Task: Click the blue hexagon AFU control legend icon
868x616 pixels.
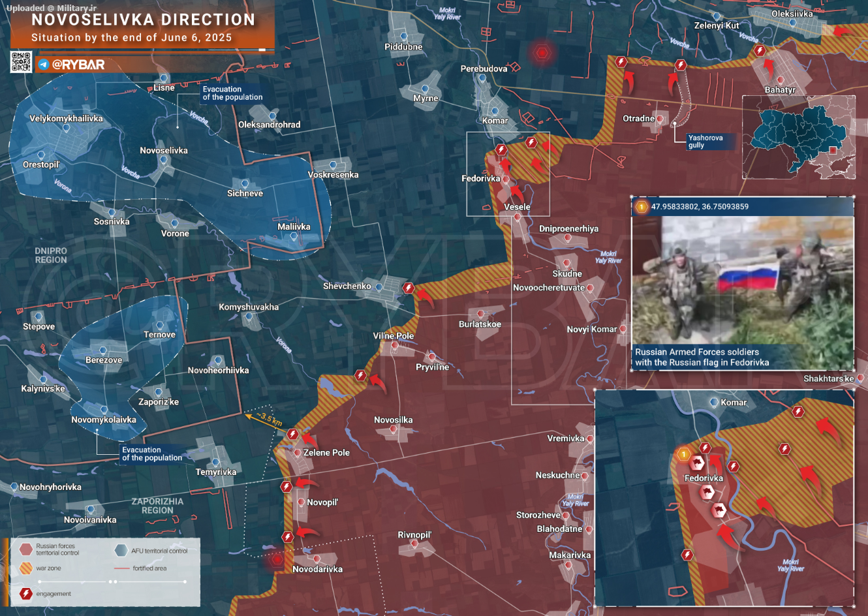Action: coord(121,550)
